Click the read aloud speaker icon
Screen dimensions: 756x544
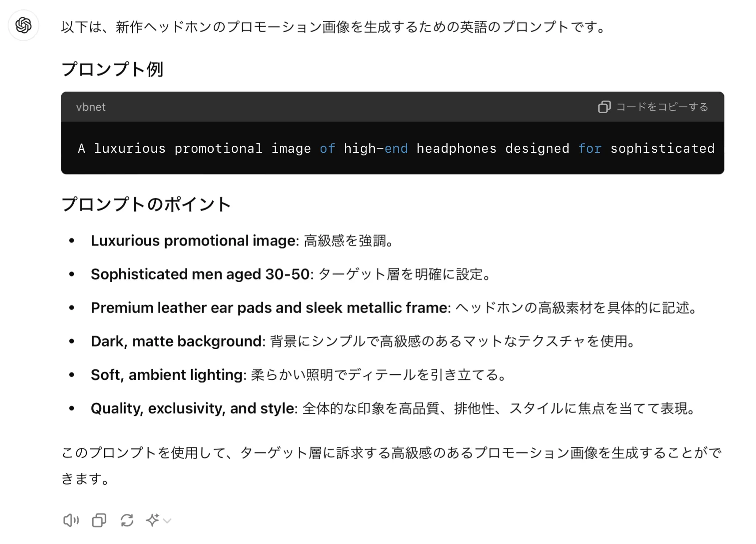(71, 520)
